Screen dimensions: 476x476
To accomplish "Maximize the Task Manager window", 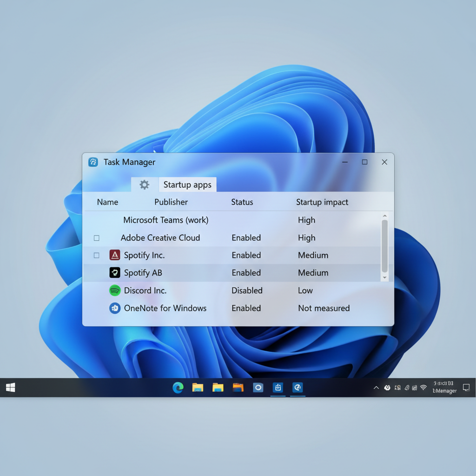I will tap(364, 162).
